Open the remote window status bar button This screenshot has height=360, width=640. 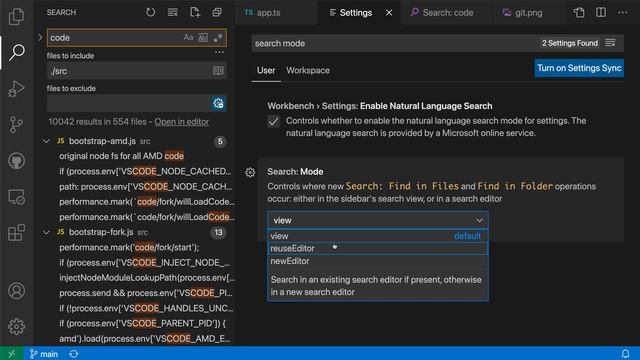coord(11,353)
